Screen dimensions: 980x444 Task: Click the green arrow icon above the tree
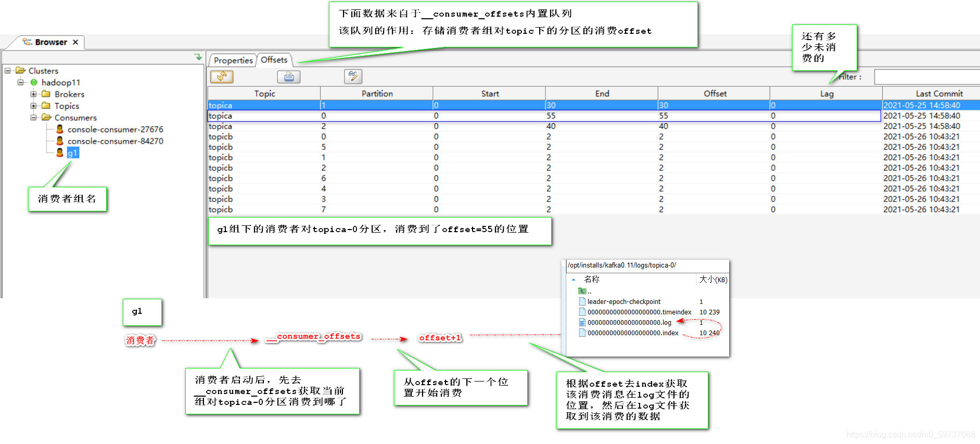(x=198, y=57)
